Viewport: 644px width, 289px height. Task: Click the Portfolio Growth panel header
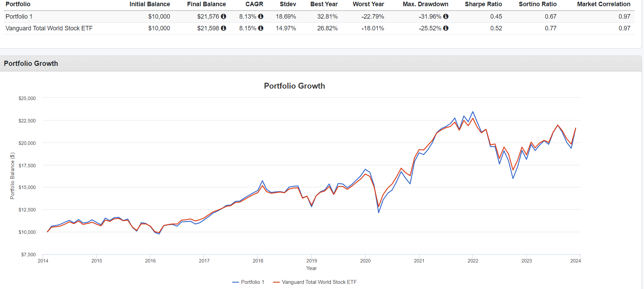pos(31,63)
